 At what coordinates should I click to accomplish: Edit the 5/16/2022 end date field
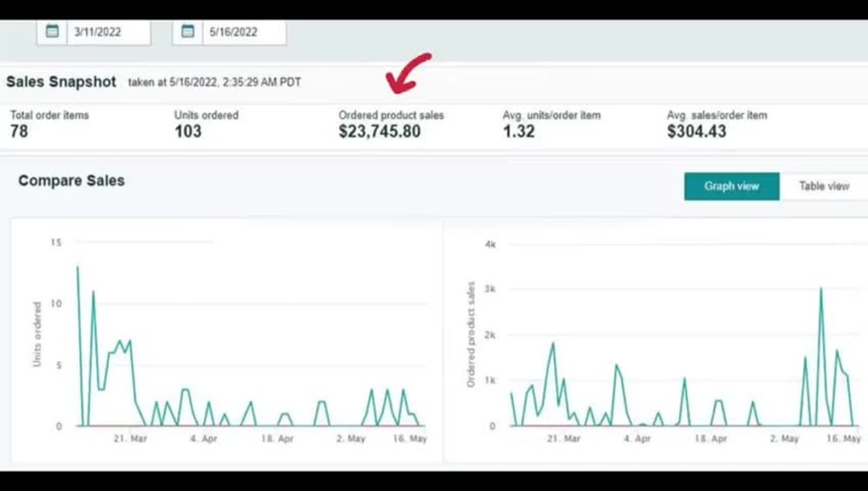coord(244,32)
